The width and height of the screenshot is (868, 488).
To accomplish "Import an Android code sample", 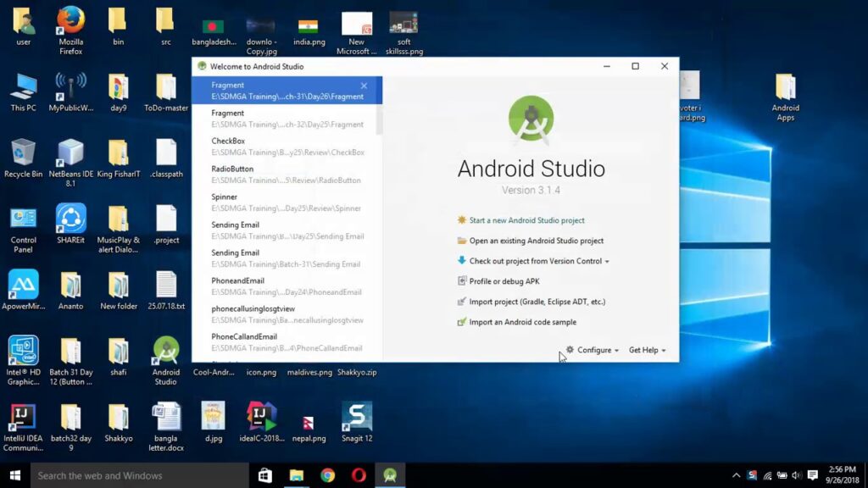I will (522, 322).
